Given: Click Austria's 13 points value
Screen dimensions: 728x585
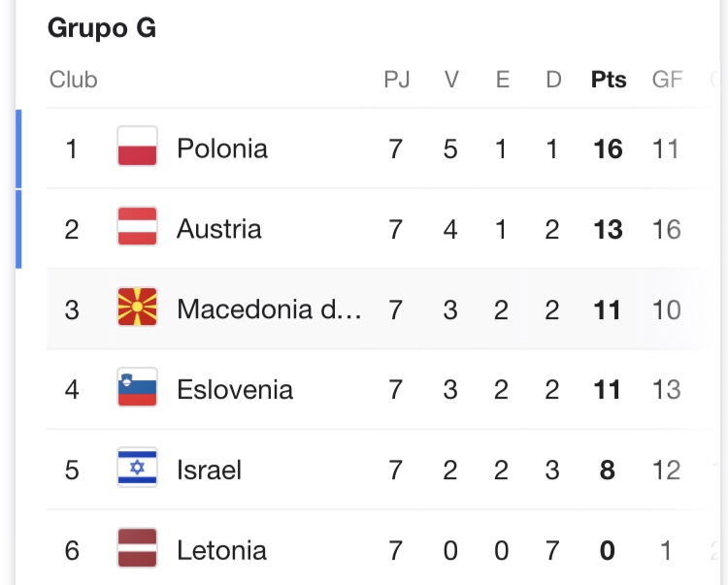Looking at the screenshot, I should 609,229.
